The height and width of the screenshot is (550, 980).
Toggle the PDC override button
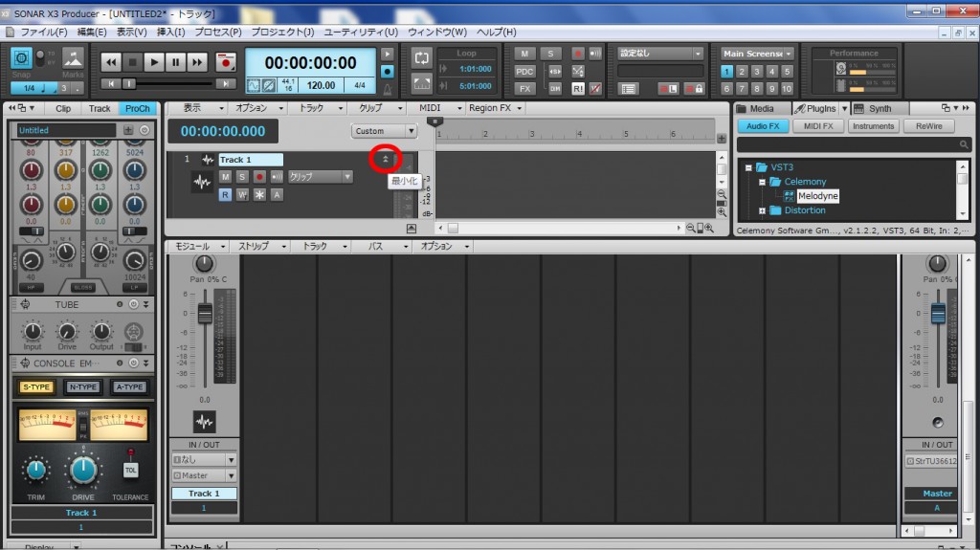point(524,71)
